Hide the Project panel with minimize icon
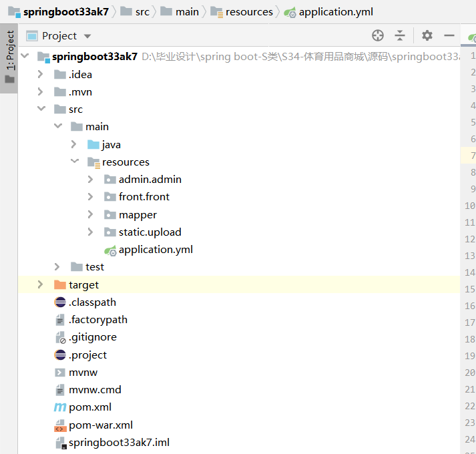The width and height of the screenshot is (476, 454). coord(449,35)
